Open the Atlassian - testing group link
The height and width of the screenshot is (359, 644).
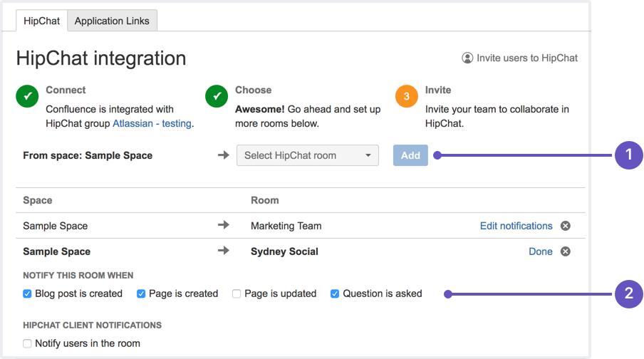coord(152,124)
